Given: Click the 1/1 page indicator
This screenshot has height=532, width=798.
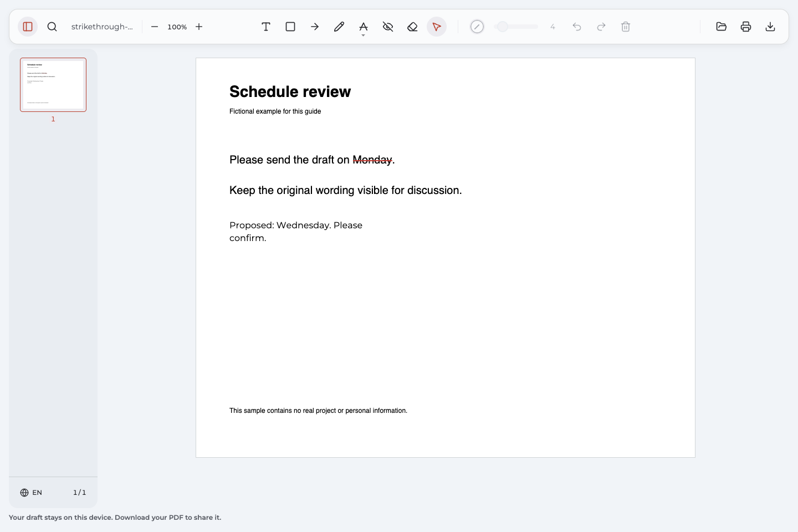Looking at the screenshot, I should tap(80, 493).
